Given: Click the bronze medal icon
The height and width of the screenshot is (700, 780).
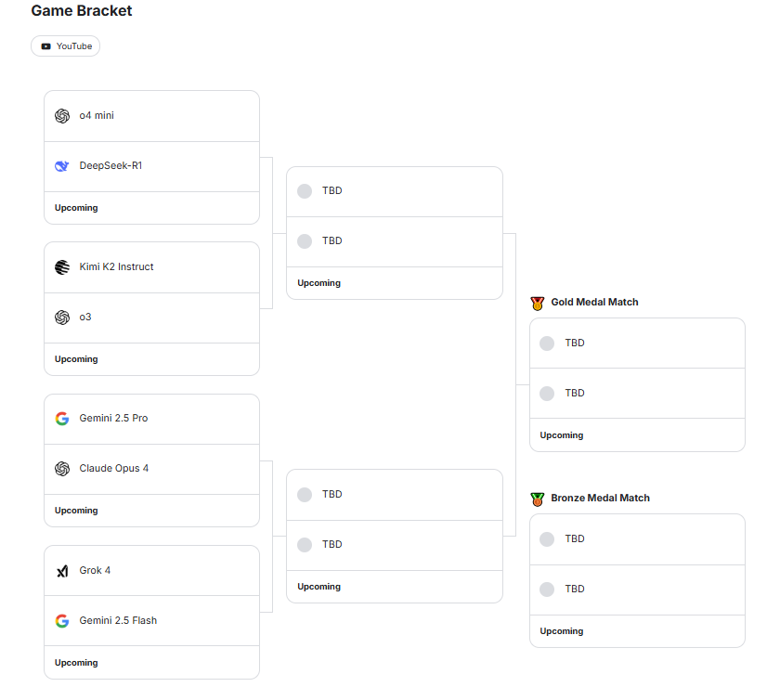Looking at the screenshot, I should (x=538, y=499).
